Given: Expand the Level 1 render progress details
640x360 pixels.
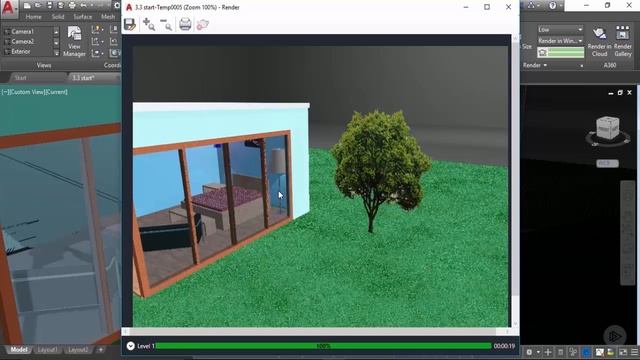Looking at the screenshot, I should 131,346.
